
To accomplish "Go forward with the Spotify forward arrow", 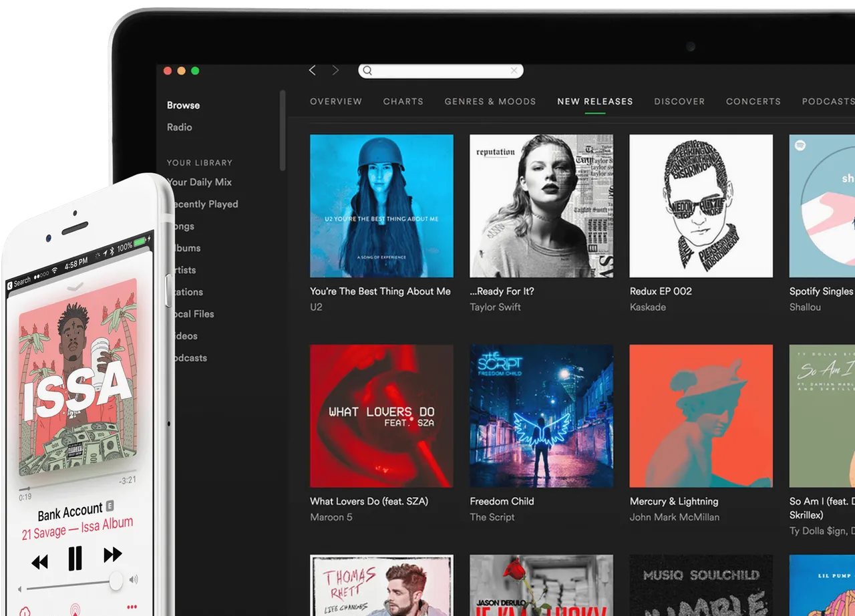I will pyautogui.click(x=335, y=70).
